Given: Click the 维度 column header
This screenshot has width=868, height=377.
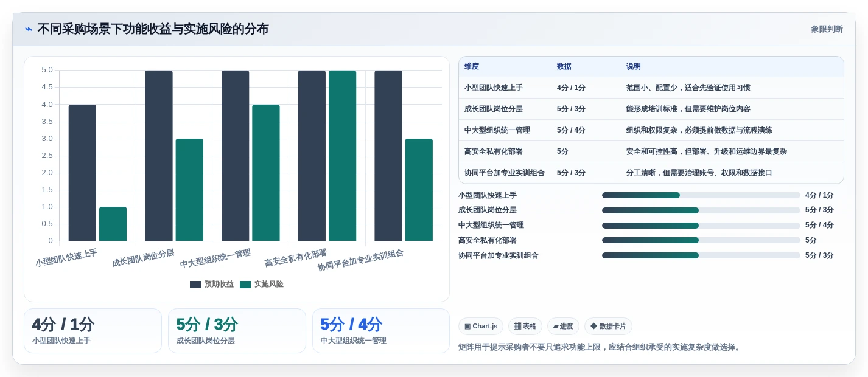Looking at the screenshot, I should (472, 66).
